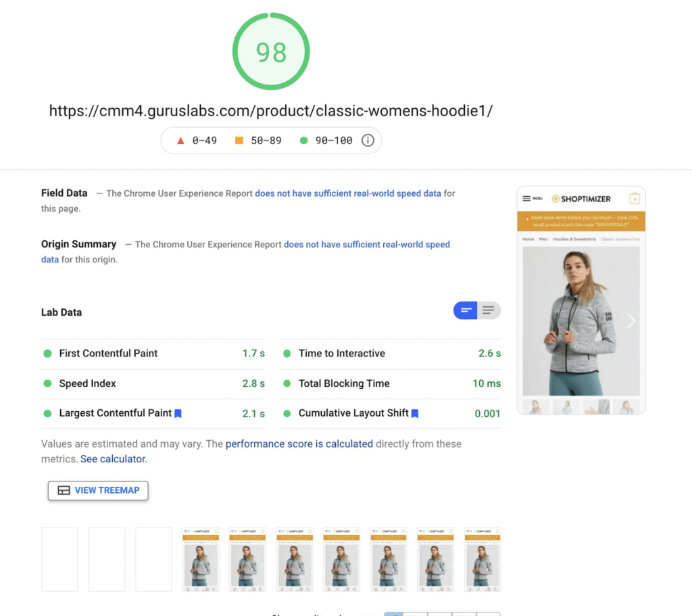Switch lab data to expanded view toggle
The height and width of the screenshot is (616, 692).
[x=489, y=310]
